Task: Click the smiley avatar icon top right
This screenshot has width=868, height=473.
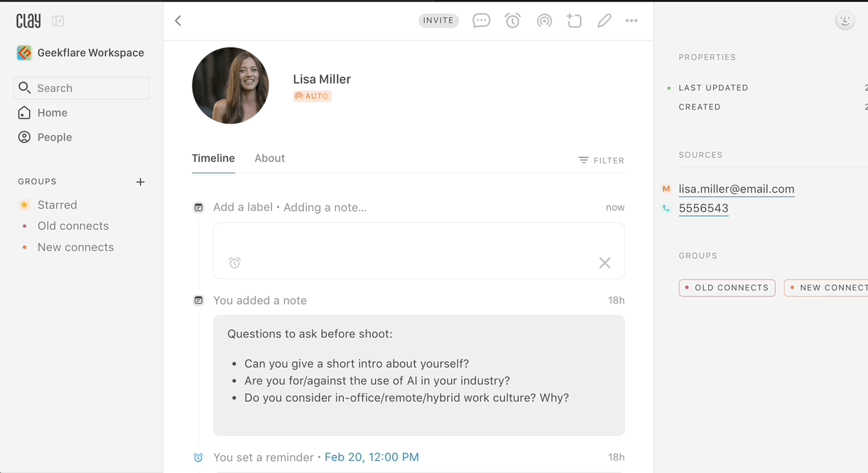Action: point(845,21)
